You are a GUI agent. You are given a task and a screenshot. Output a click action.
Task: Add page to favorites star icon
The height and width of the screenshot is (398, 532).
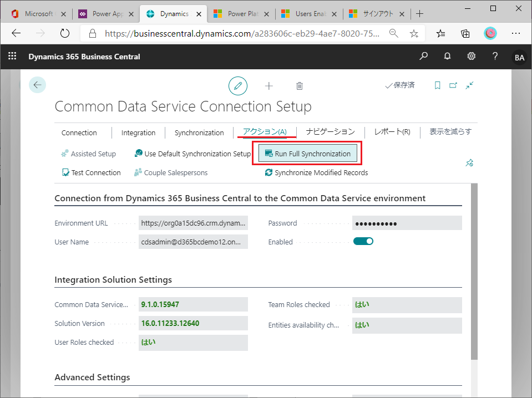(414, 33)
